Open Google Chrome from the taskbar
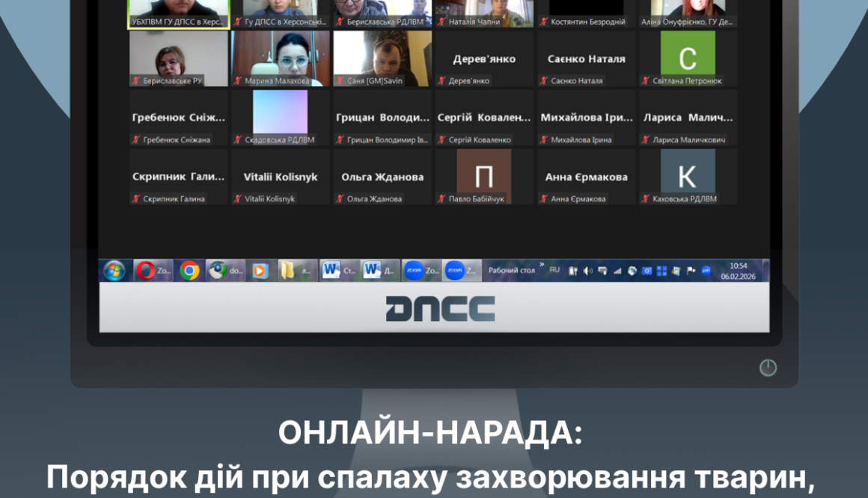Viewport: 868px width, 498px height. [x=189, y=270]
